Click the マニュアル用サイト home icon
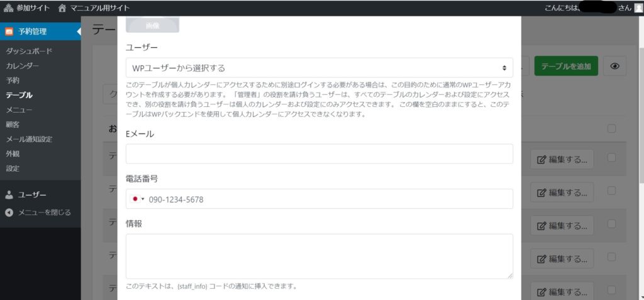 click(x=62, y=8)
